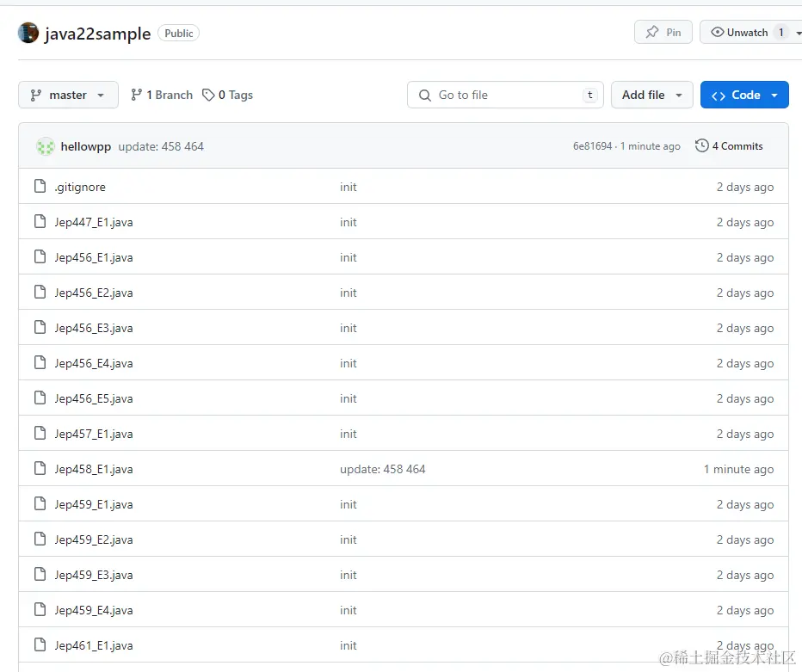Open the .gitignore file
802x672 pixels.
(80, 187)
